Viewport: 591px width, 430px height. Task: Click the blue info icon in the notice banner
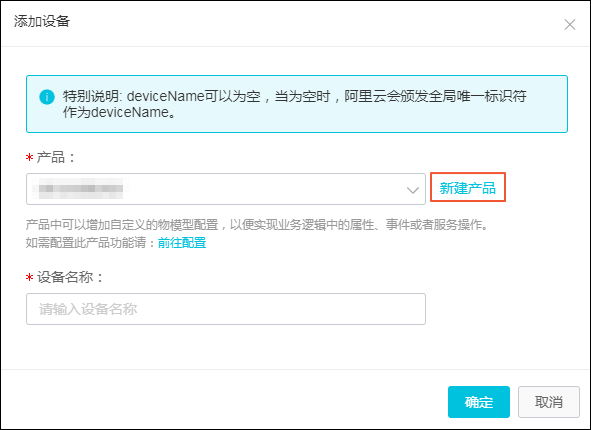(x=47, y=97)
